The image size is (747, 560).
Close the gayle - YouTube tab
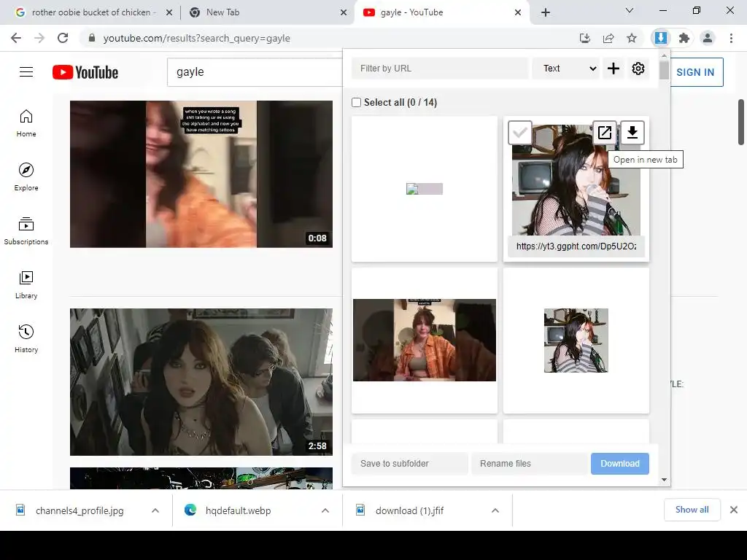tap(518, 12)
